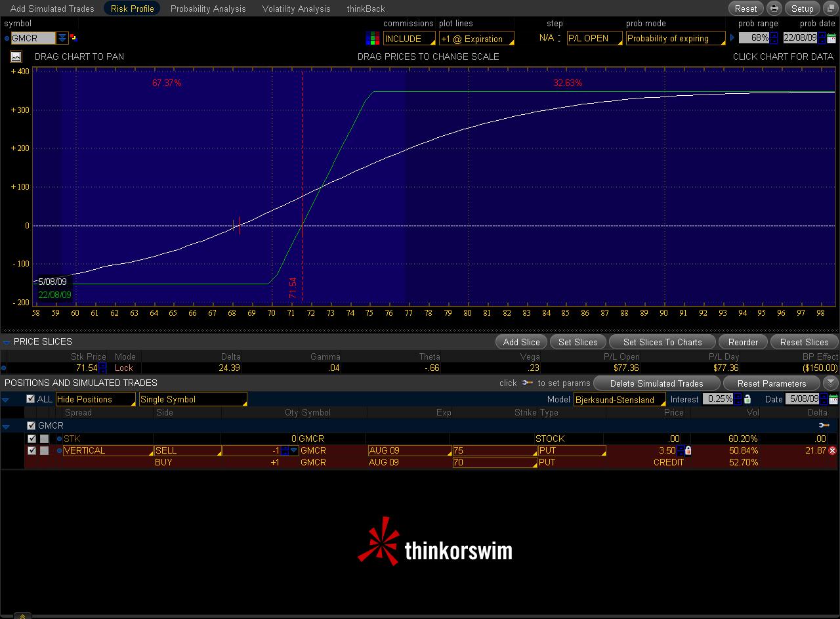Viewport: 840px width, 619px height.
Task: Open the Hide Positions dropdown
Action: tap(96, 399)
